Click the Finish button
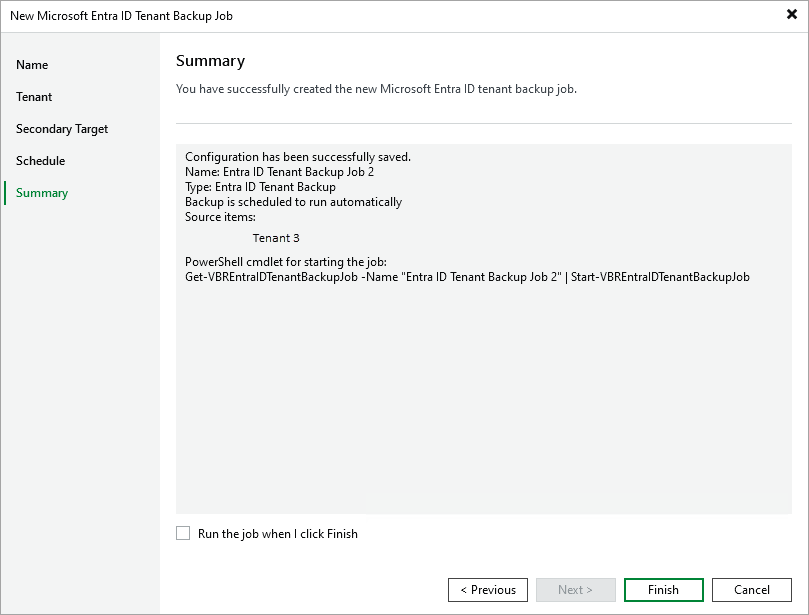809x615 pixels. 663,590
